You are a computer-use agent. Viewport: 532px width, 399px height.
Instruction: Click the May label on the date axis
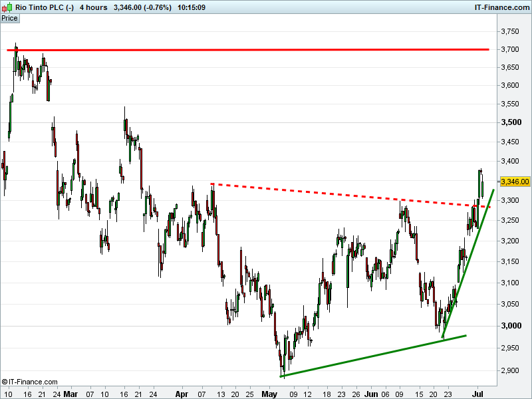click(269, 394)
